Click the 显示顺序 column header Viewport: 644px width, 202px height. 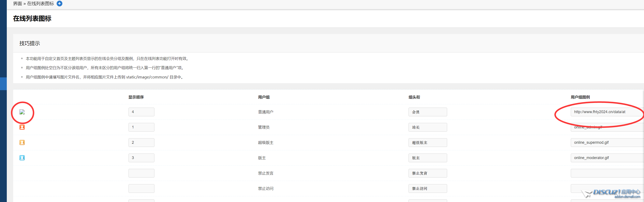click(136, 97)
